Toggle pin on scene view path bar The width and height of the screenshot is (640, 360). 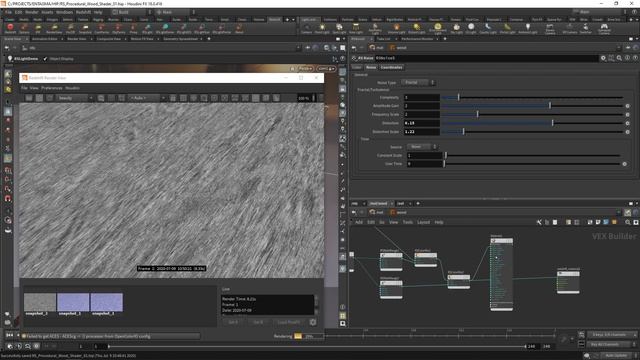(x=308, y=48)
